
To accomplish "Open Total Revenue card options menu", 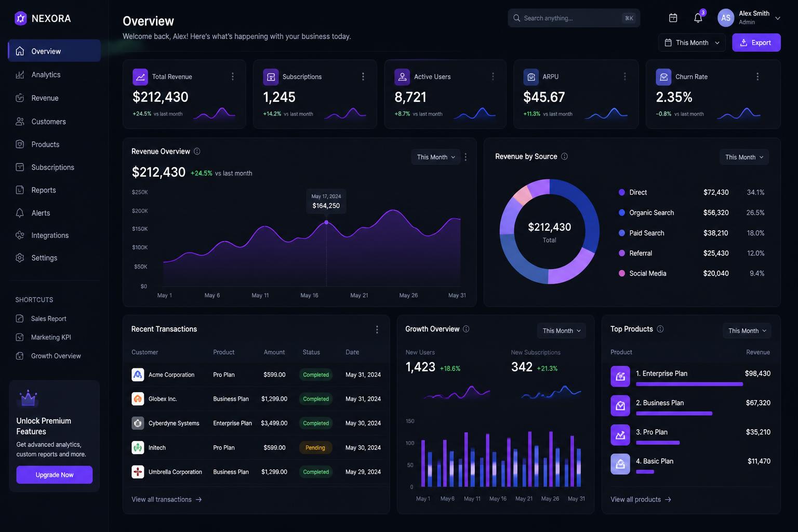I will coord(232,76).
